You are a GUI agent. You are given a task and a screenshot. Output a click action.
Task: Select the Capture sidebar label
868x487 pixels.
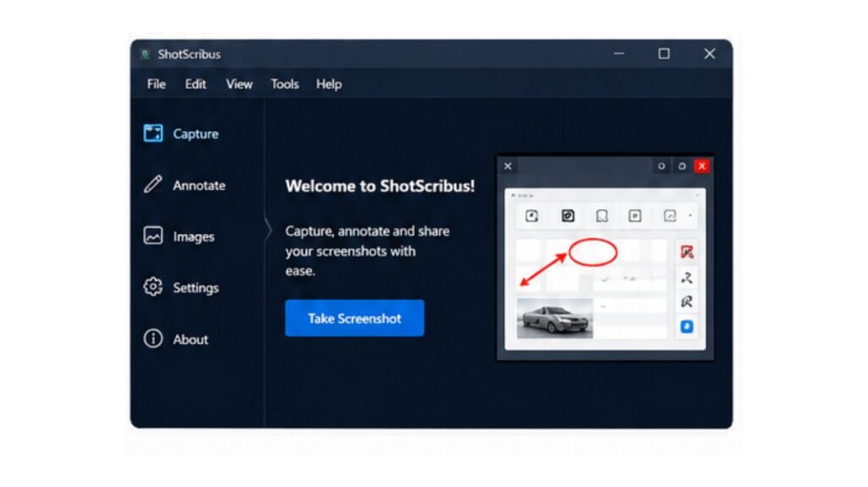coord(196,134)
